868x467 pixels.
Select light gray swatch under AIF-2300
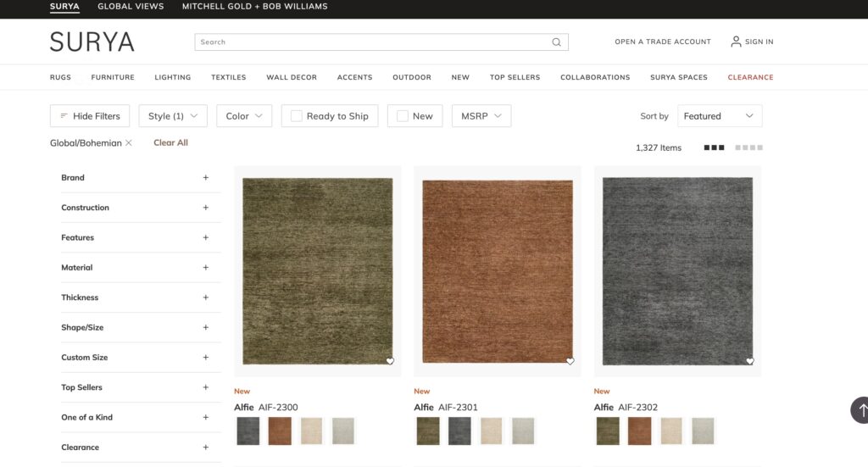point(343,431)
